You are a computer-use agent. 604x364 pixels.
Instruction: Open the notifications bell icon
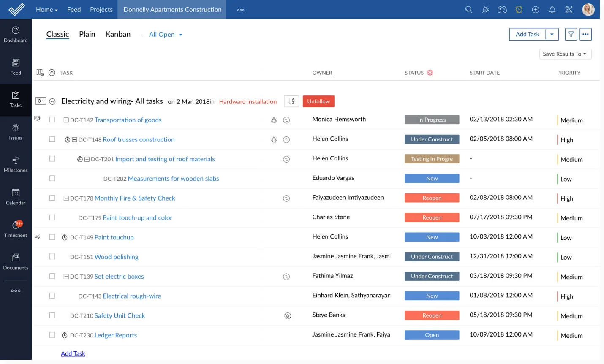tap(552, 9)
